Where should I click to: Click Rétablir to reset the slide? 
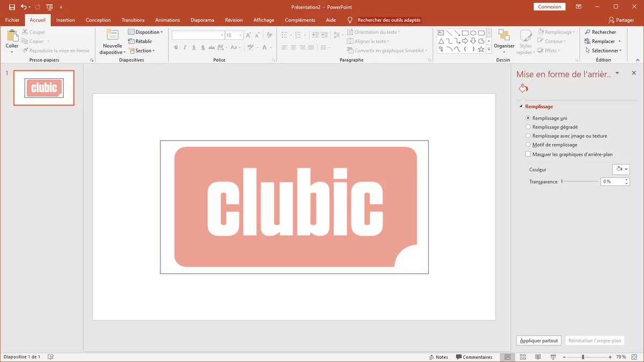click(140, 41)
